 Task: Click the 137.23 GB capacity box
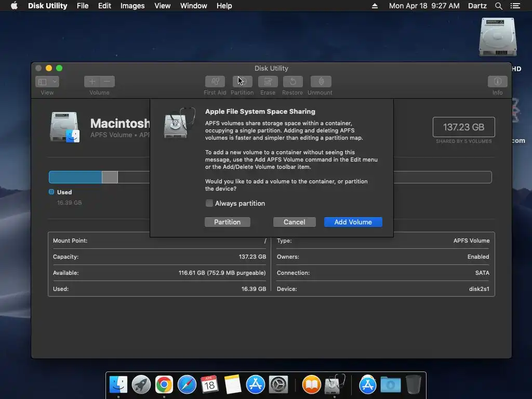pyautogui.click(x=463, y=127)
